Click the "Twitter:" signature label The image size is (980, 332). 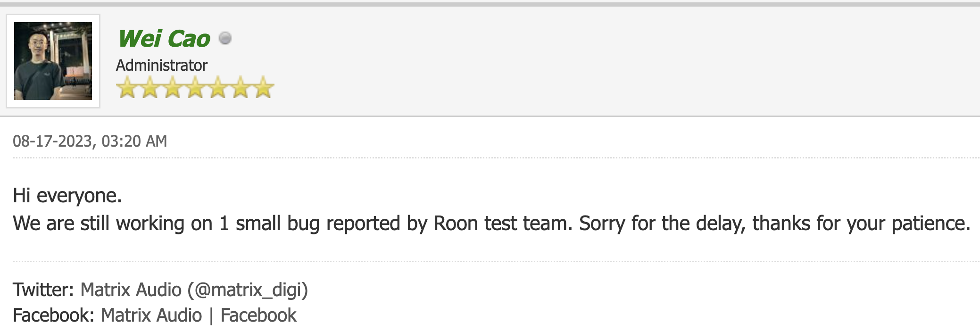click(43, 290)
